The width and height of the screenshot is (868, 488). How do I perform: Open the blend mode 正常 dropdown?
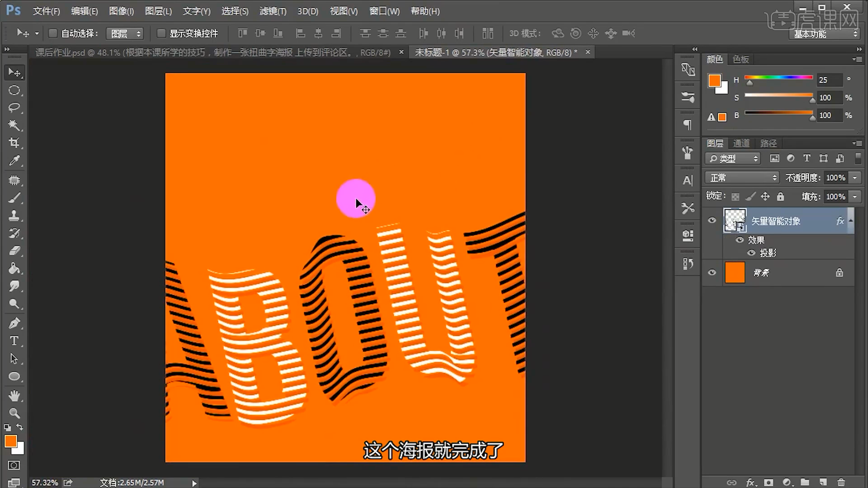tap(742, 178)
